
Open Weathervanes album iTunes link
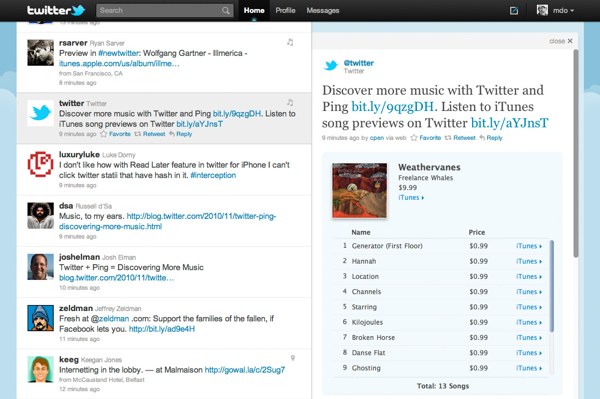click(x=411, y=198)
